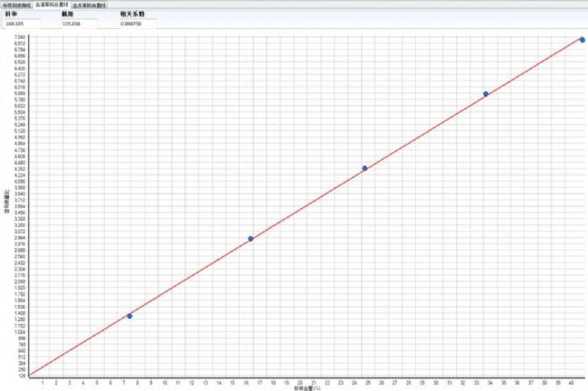
Task: Switch to the leftmost tab
Action: coord(16,4)
